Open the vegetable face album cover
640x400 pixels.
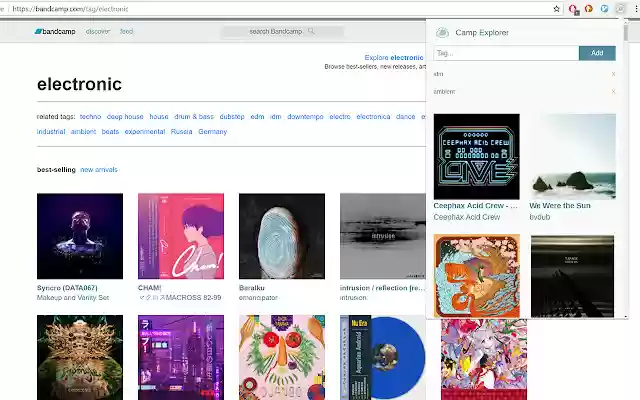tap(282, 358)
